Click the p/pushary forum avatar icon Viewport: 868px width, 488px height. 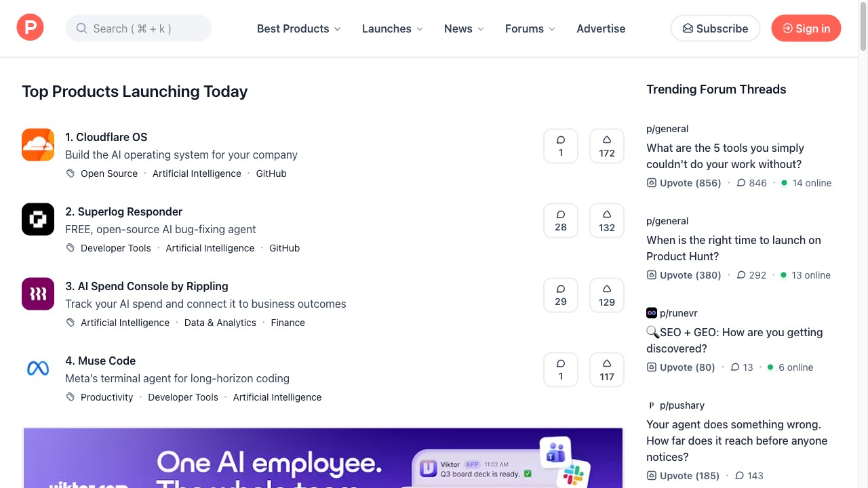652,405
